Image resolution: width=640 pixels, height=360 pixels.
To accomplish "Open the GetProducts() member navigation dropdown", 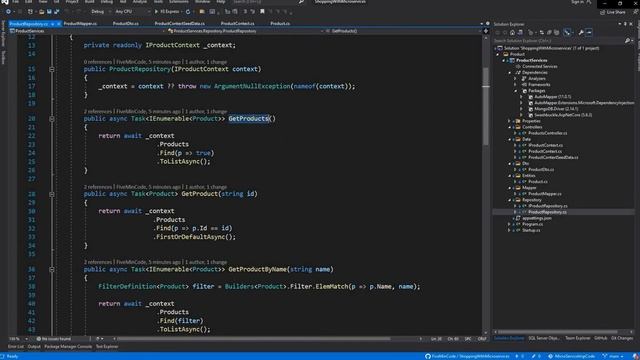I will coord(403,31).
